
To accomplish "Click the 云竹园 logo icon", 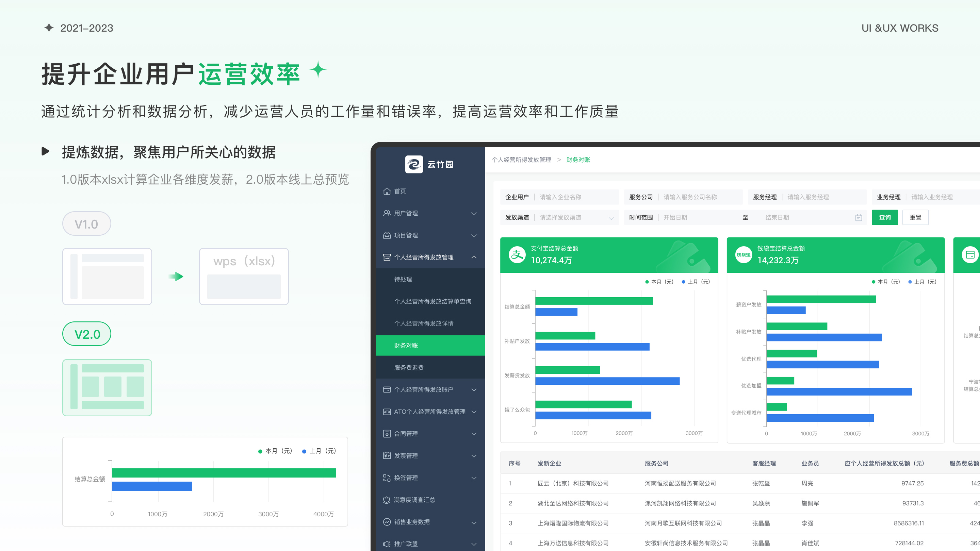I will click(x=413, y=164).
